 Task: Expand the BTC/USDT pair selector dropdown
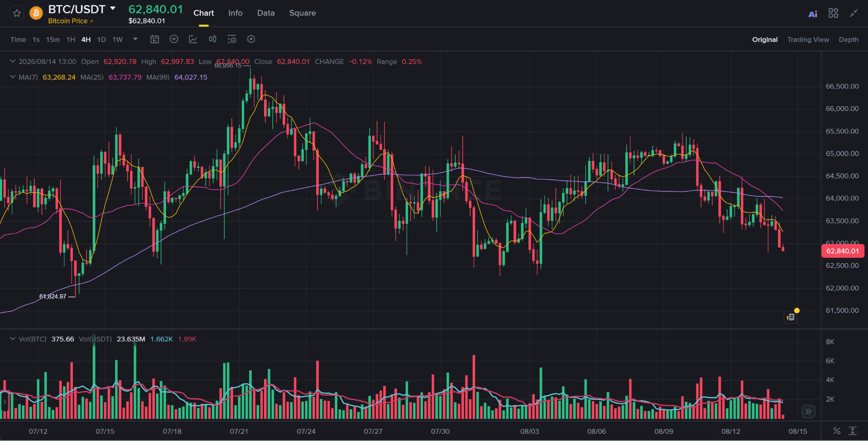(113, 8)
